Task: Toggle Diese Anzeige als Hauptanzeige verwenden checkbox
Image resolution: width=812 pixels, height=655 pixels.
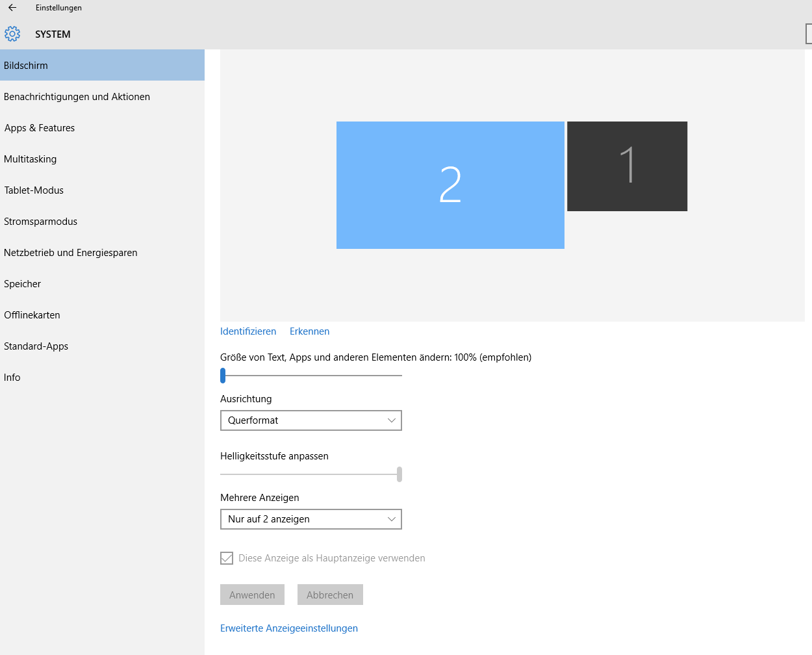Action: (x=227, y=558)
